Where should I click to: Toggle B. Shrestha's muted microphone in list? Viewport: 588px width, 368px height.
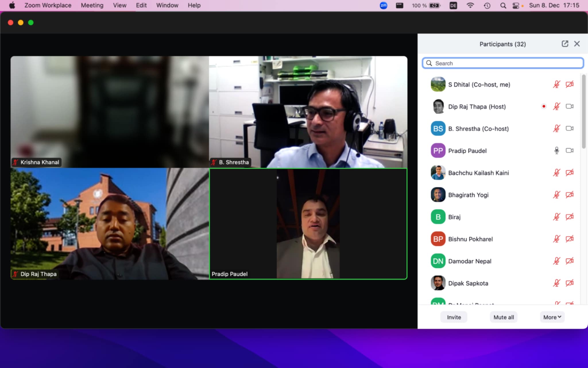556,129
